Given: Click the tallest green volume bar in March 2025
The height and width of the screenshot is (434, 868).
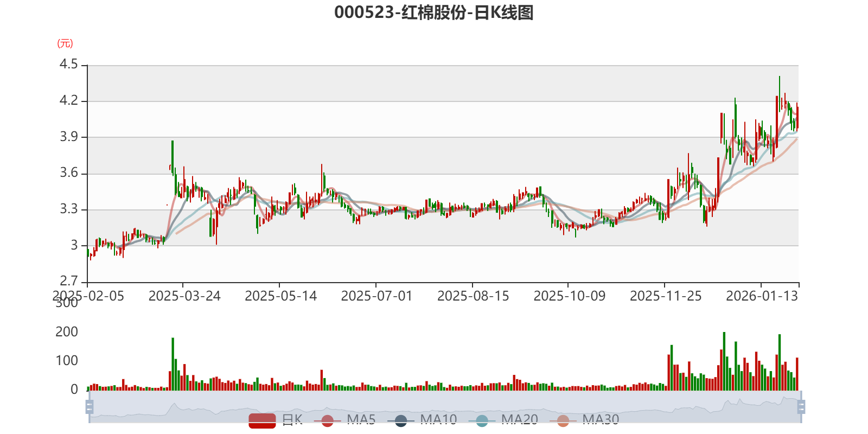Looking at the screenshot, I should click(x=173, y=364).
